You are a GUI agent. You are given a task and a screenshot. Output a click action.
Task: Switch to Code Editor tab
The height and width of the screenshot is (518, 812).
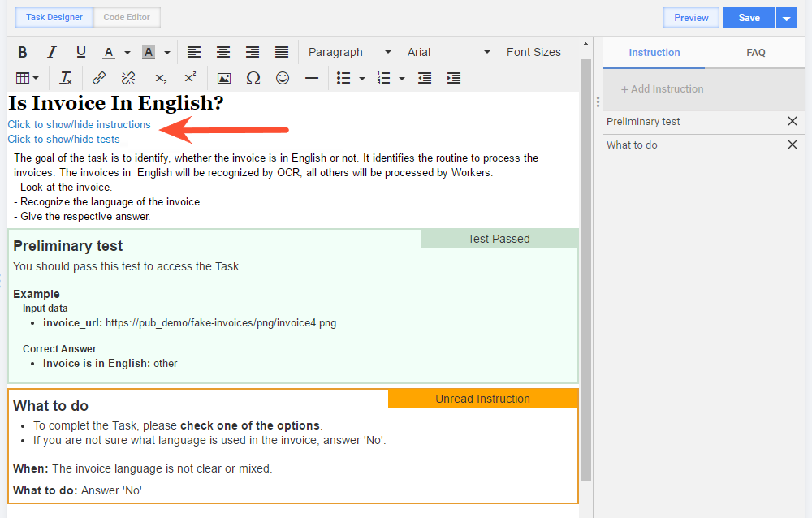[x=127, y=17]
